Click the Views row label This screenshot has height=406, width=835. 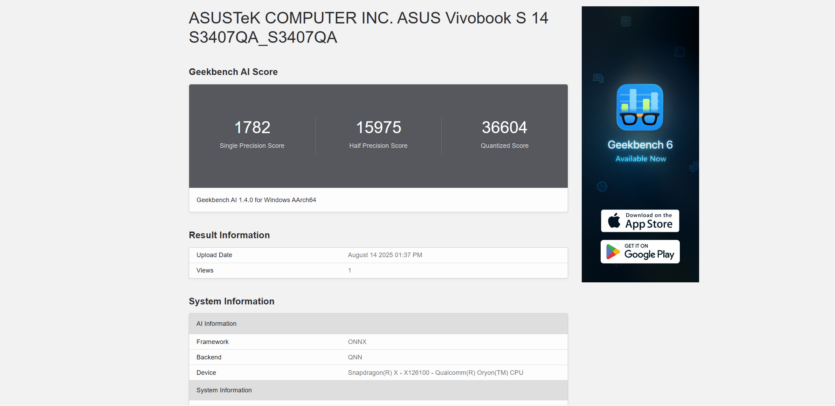tap(204, 271)
